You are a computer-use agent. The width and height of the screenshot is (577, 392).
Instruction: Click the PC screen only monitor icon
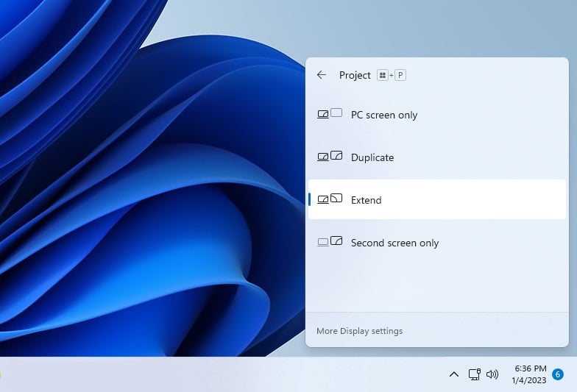(330, 113)
